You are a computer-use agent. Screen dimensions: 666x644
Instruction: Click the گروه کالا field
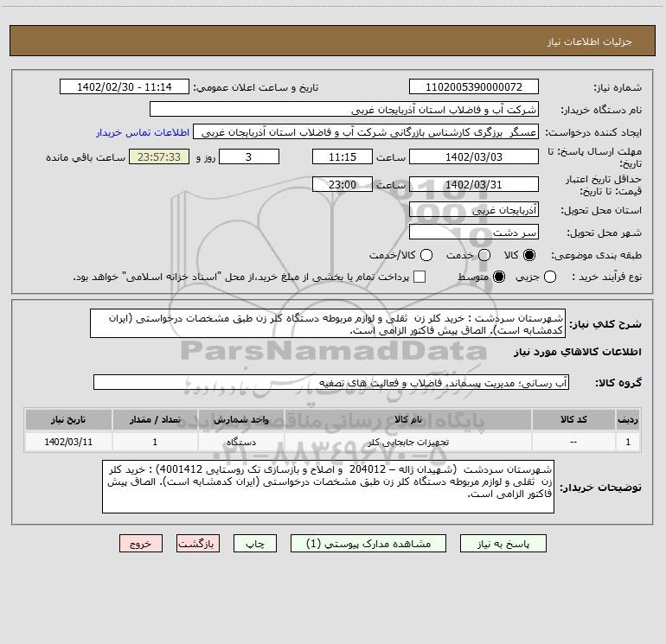tap(331, 382)
